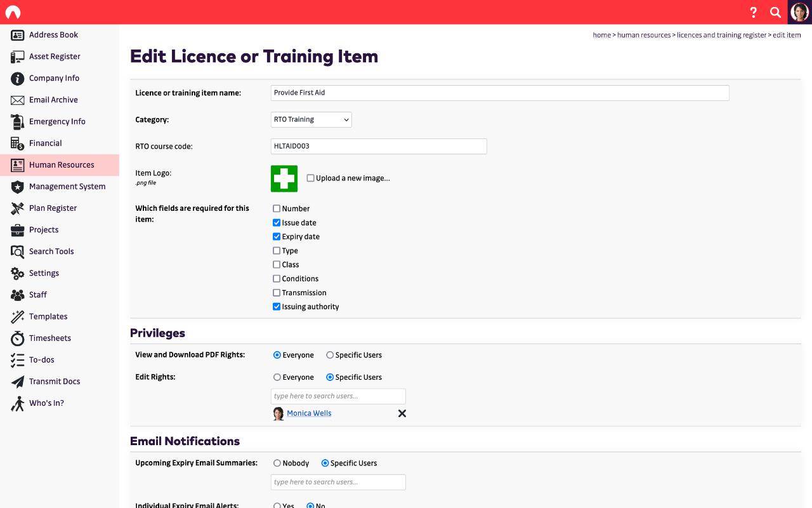Tick the Conditions checkbox
Viewport: 812px width, 508px height.
277,278
